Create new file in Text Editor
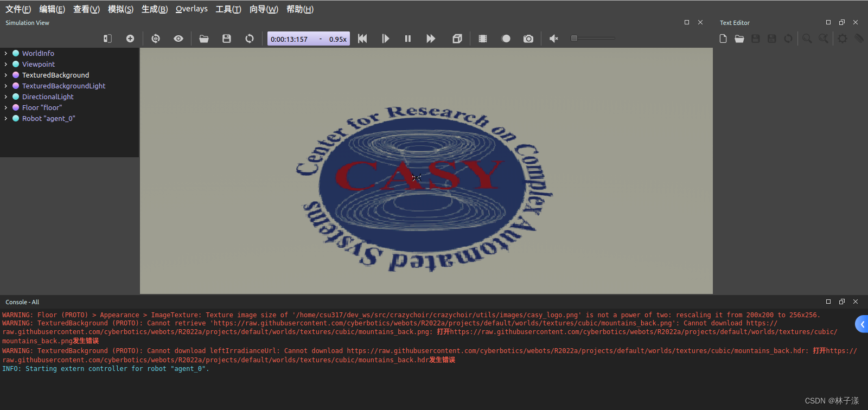Viewport: 868px width, 410px height. (x=723, y=39)
